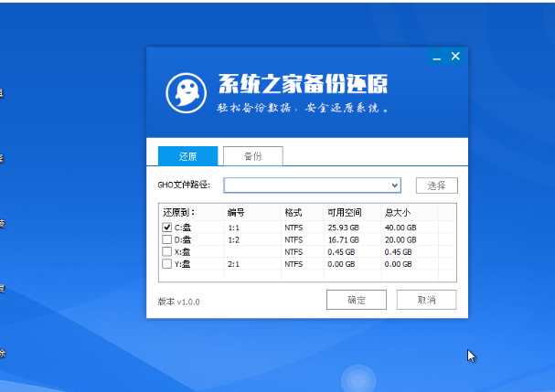Viewport: 555px width, 392px height.
Task: Select the Y:盘 checkbox
Action: click(x=166, y=264)
